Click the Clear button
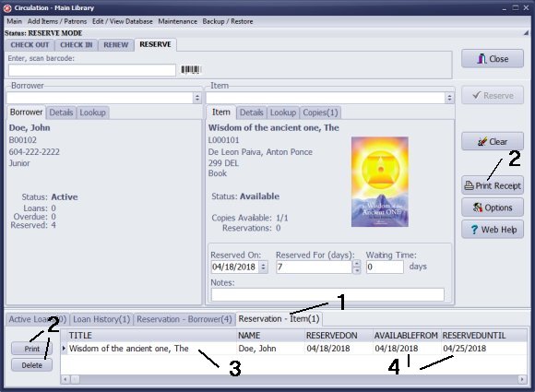535x392 pixels. point(493,141)
